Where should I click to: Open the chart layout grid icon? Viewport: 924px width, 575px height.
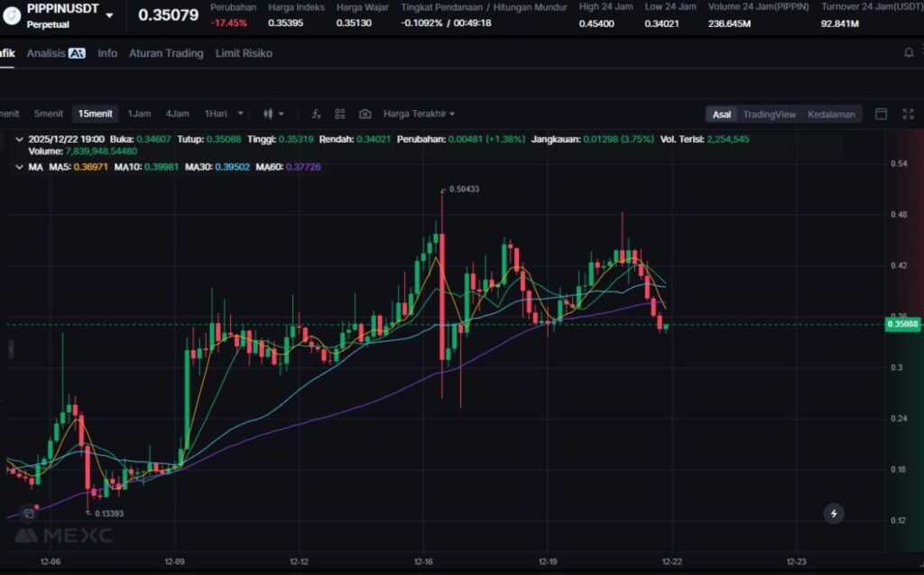[x=340, y=114]
